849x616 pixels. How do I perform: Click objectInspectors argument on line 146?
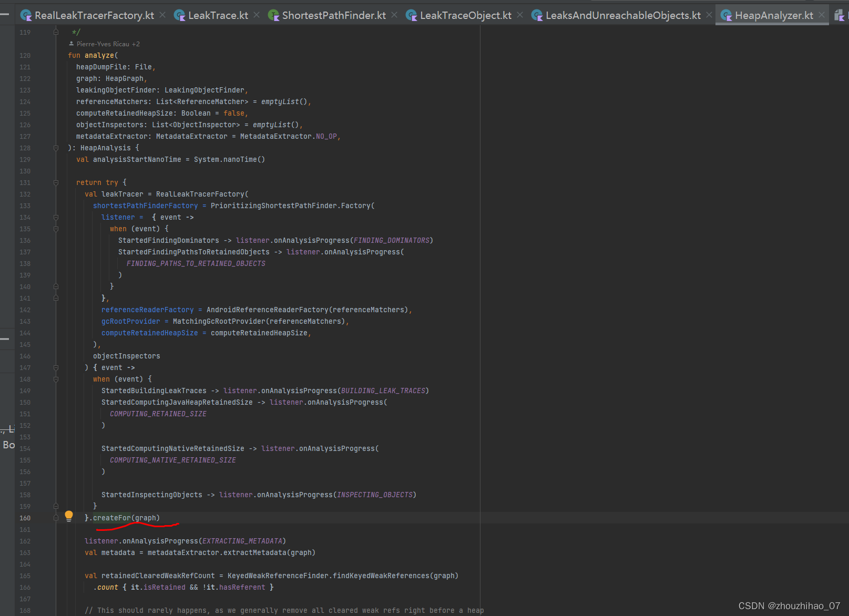pyautogui.click(x=127, y=356)
